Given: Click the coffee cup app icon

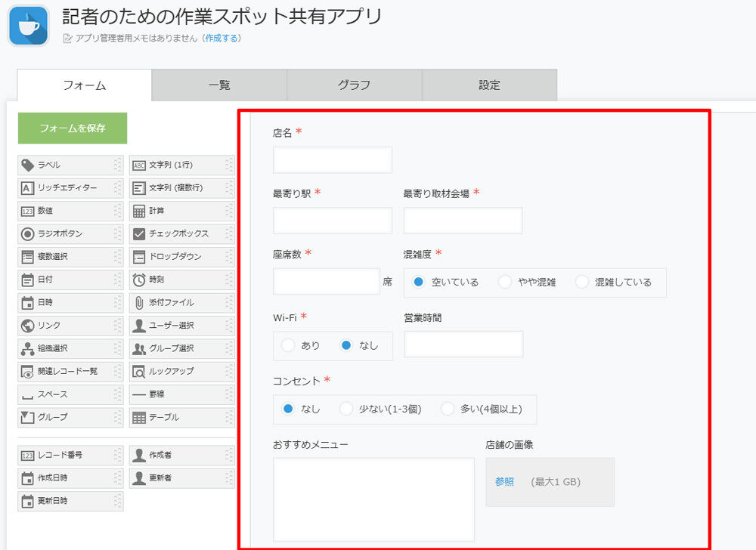Looking at the screenshot, I should [29, 26].
